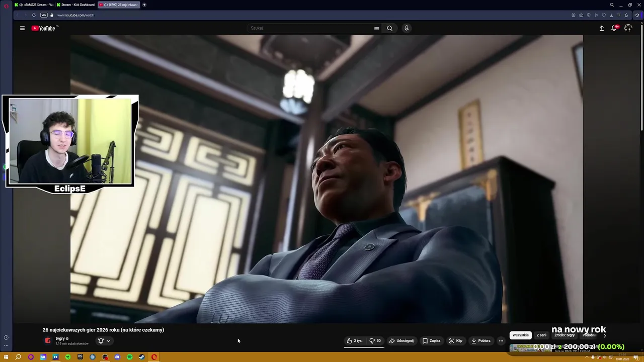Image resolution: width=644 pixels, height=362 pixels.
Task: Open YouTube notifications bell
Action: click(x=614, y=28)
